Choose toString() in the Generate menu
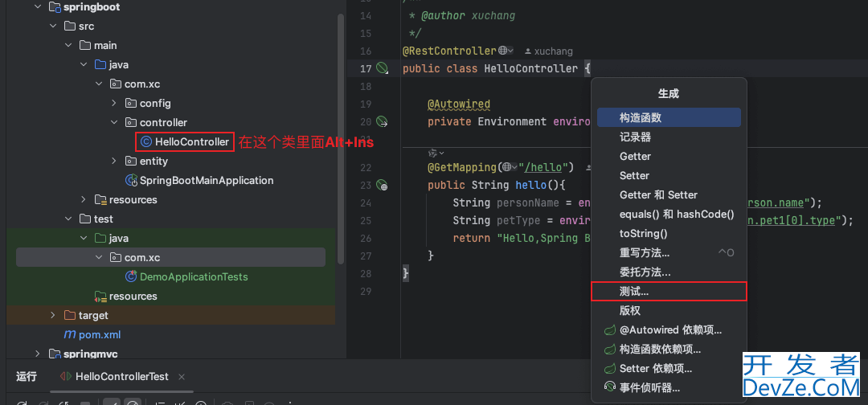This screenshot has height=405, width=868. click(669, 234)
